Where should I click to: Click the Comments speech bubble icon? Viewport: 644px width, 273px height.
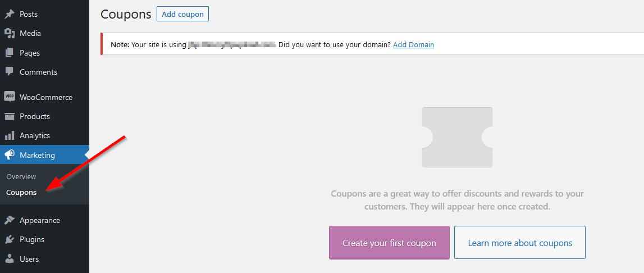(x=10, y=71)
